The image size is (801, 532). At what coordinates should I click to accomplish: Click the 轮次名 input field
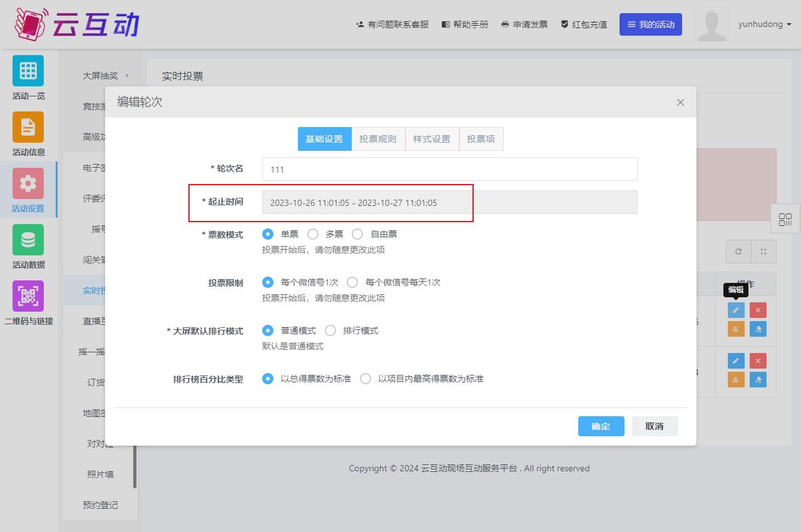tap(449, 169)
